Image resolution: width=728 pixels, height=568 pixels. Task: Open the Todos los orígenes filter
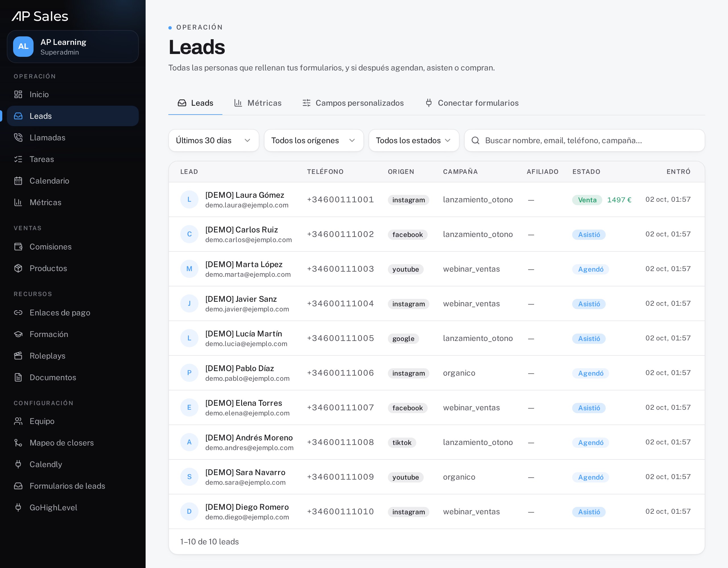coord(314,141)
